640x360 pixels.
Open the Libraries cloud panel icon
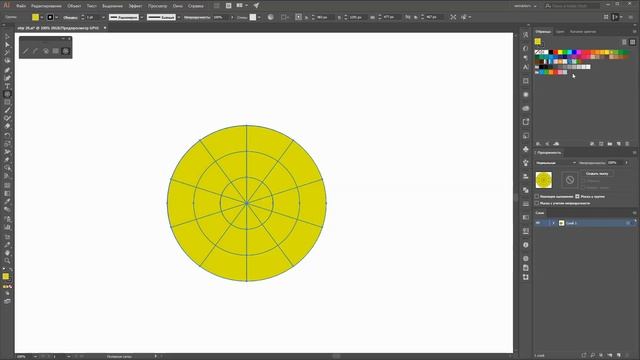click(x=526, y=108)
